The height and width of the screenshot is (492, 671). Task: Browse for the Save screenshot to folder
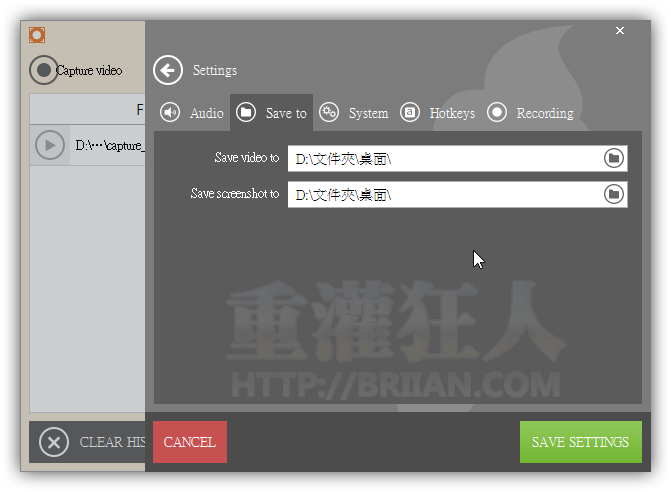[614, 194]
